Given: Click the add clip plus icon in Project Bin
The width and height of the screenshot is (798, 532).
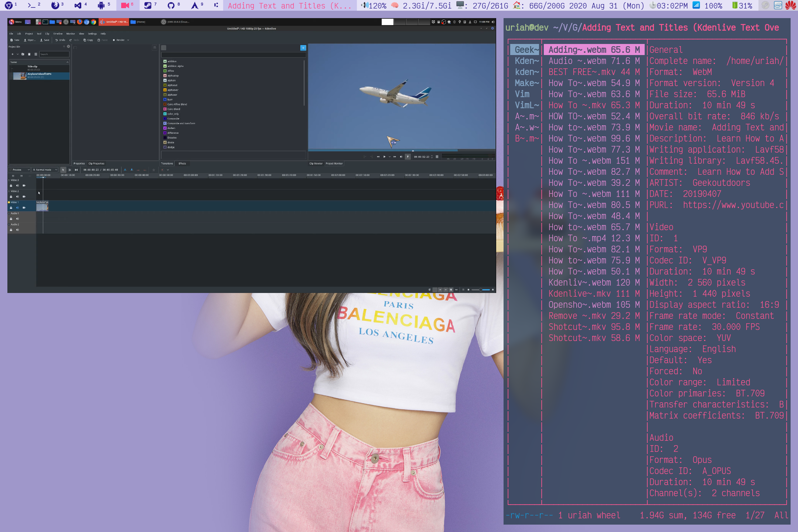Looking at the screenshot, I should [x=12, y=54].
